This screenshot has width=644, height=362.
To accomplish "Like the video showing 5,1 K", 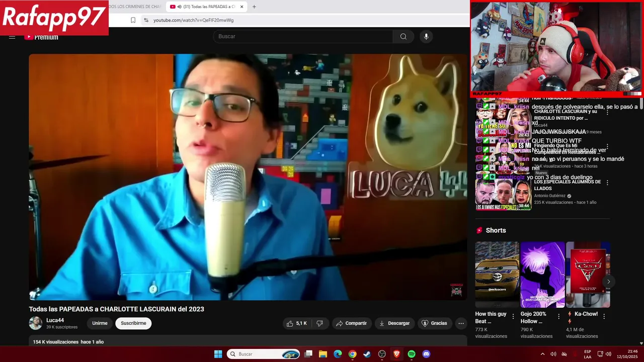I will (x=296, y=323).
